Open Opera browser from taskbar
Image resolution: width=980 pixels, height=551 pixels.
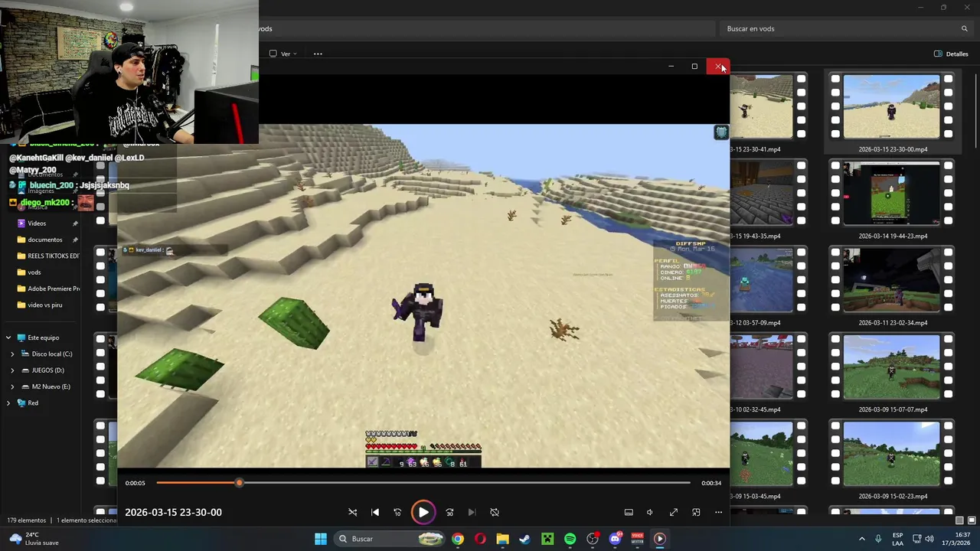pos(480,539)
